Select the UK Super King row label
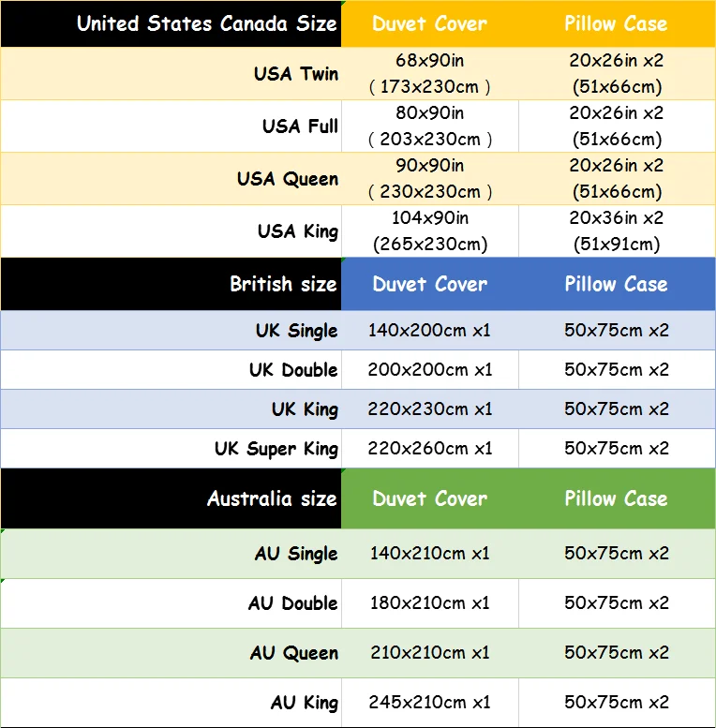716x728 pixels. (276, 449)
